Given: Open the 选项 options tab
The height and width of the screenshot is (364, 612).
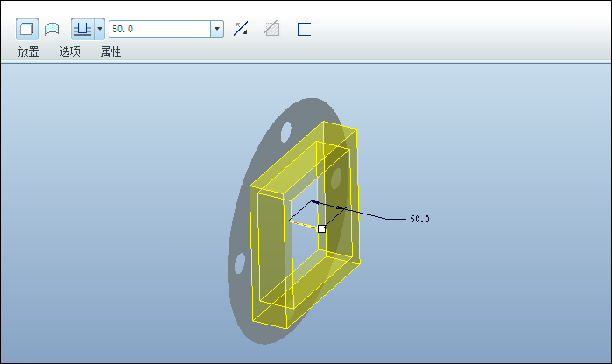Looking at the screenshot, I should (x=69, y=52).
